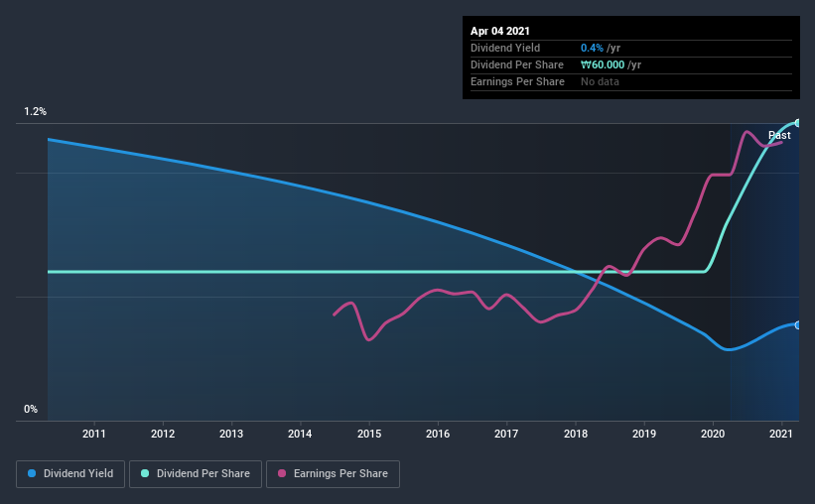The image size is (815, 504).
Task: Click the 0.4% Dividend Yield value in tooltip
Action: pos(592,48)
